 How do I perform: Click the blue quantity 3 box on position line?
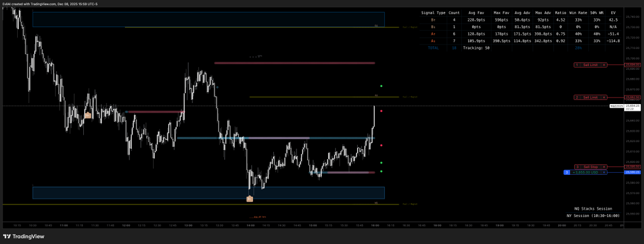(x=567, y=172)
